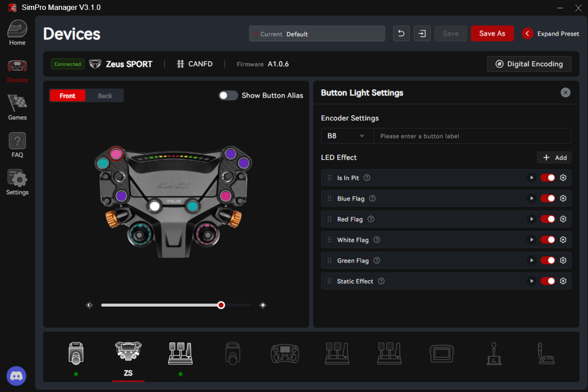The width and height of the screenshot is (588, 392).
Task: Click the low brightness icon
Action: [x=89, y=305]
